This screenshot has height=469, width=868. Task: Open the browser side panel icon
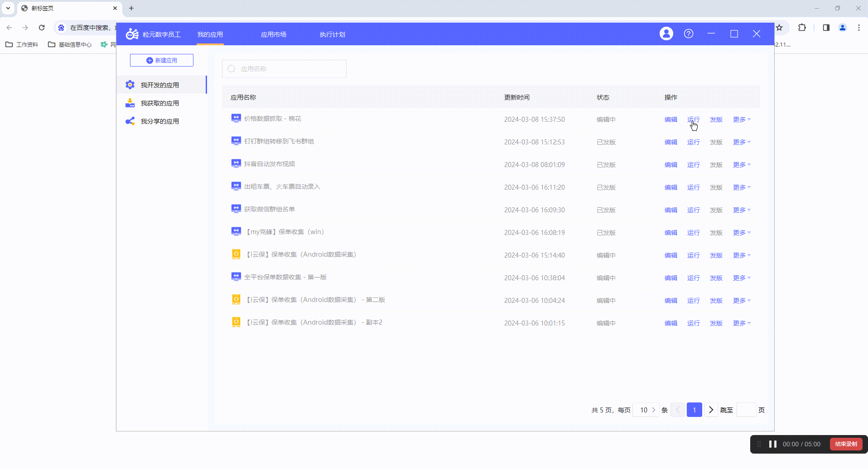[826, 28]
